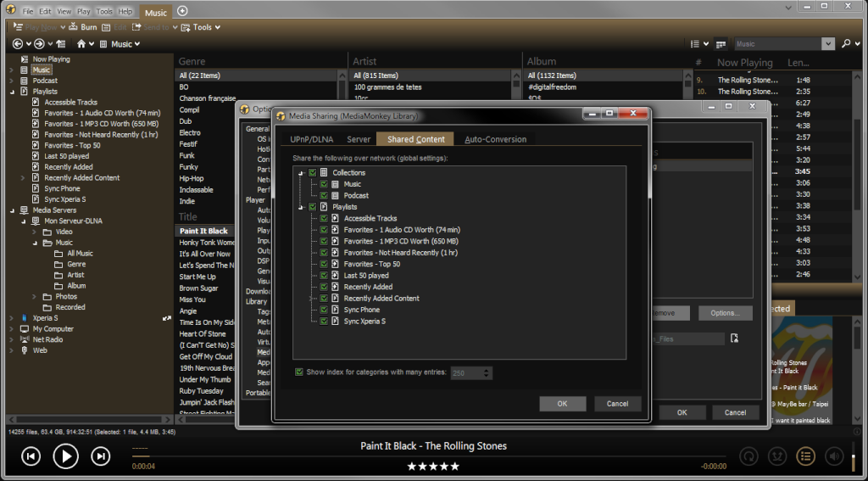The image size is (868, 481).
Task: Uncheck the Music collection checkbox in dialog
Action: pos(324,184)
